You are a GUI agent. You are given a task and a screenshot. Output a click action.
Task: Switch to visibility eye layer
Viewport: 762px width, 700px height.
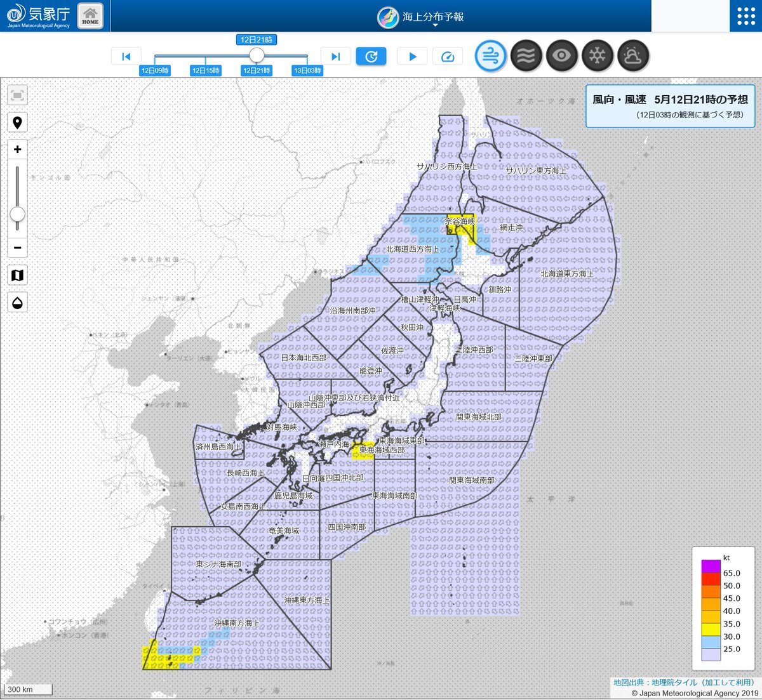point(562,56)
